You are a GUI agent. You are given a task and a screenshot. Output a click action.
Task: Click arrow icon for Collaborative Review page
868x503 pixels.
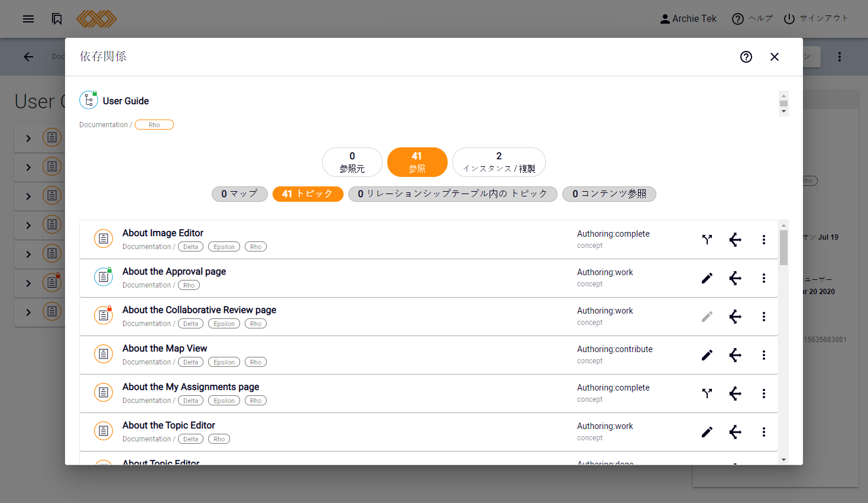pos(736,317)
